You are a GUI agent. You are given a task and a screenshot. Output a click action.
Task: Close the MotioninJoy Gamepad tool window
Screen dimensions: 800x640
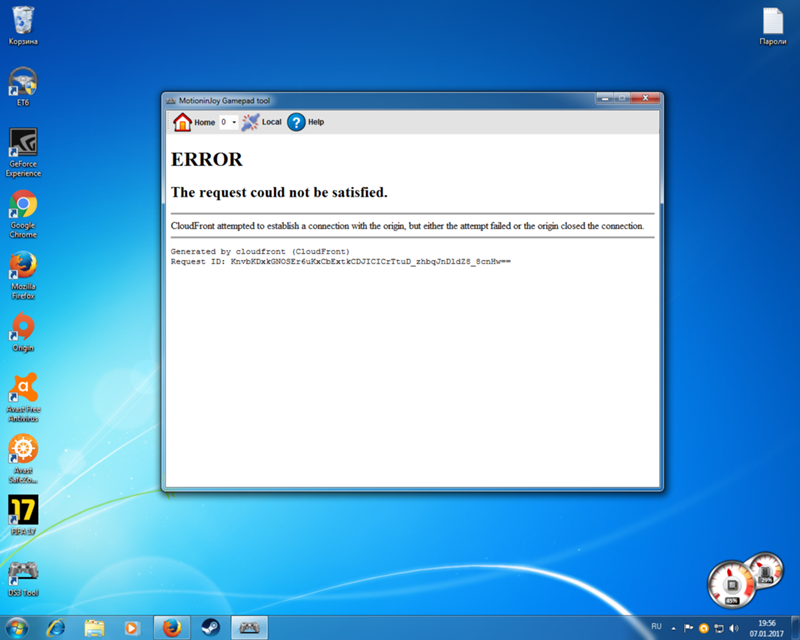tap(645, 98)
